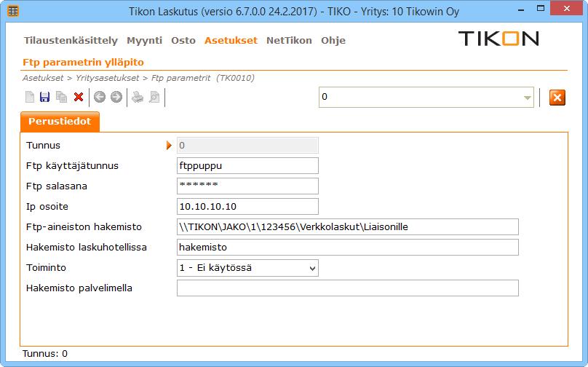Click the Ftp salasana password field

coord(247,186)
